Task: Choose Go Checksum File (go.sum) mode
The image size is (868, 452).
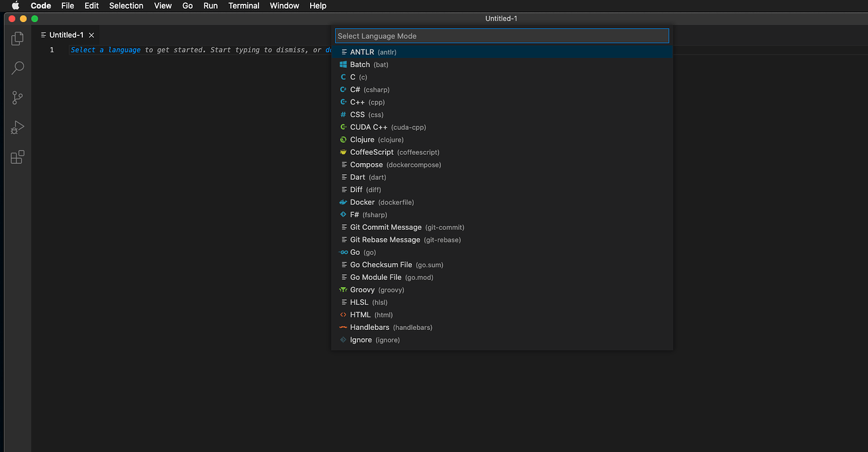Action: coord(502,265)
